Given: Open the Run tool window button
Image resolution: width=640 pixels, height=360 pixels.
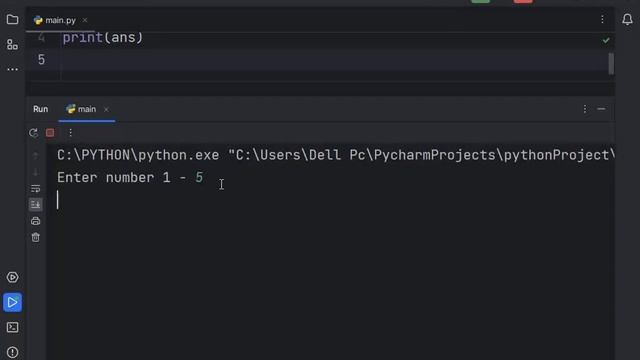Looking at the screenshot, I should coord(12,302).
